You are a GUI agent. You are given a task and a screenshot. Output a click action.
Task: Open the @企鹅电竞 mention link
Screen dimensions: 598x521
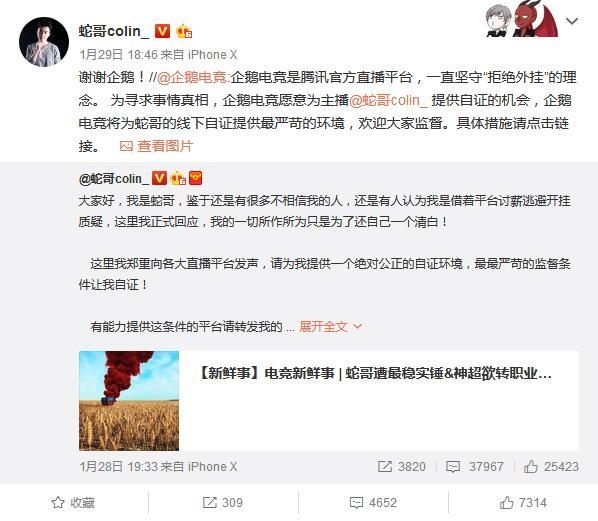(x=193, y=77)
